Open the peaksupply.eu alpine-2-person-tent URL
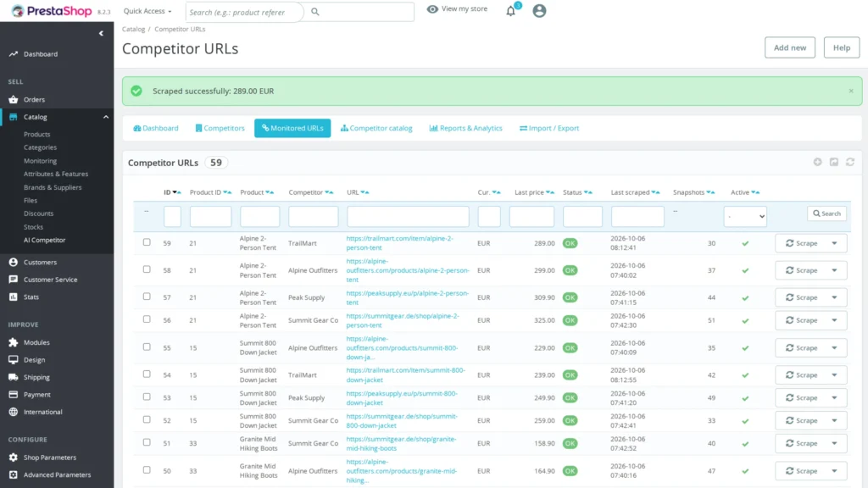 coord(407,297)
